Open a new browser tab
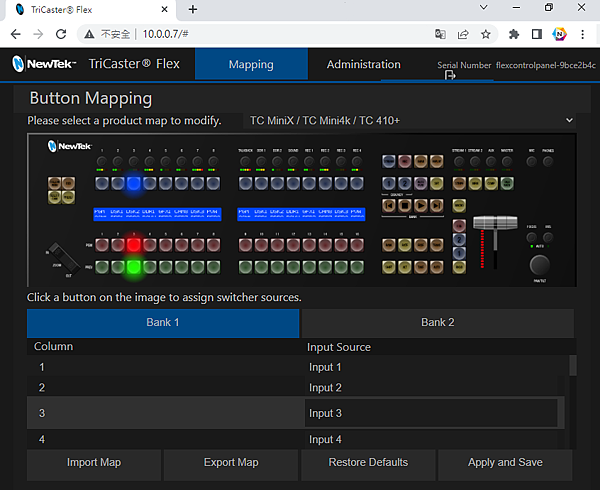The height and width of the screenshot is (490, 600). [x=193, y=10]
